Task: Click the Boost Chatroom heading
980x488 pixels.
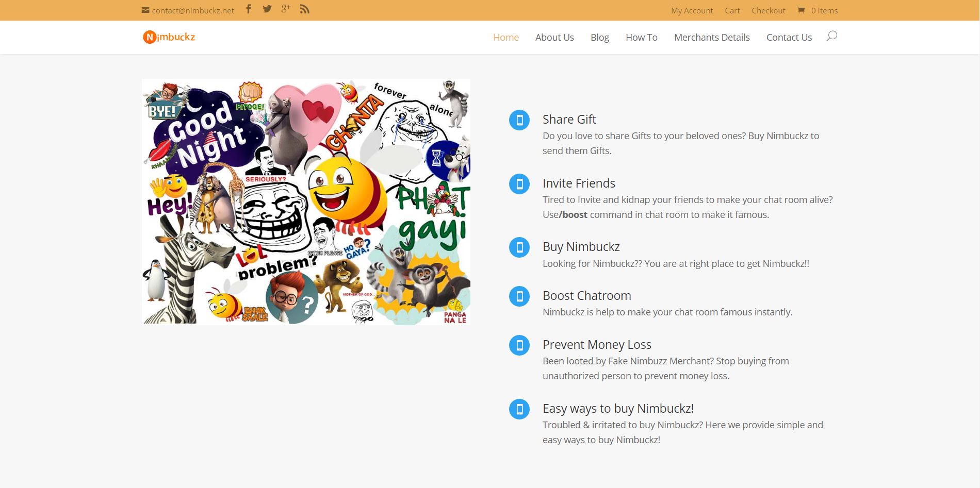Action: 587,296
